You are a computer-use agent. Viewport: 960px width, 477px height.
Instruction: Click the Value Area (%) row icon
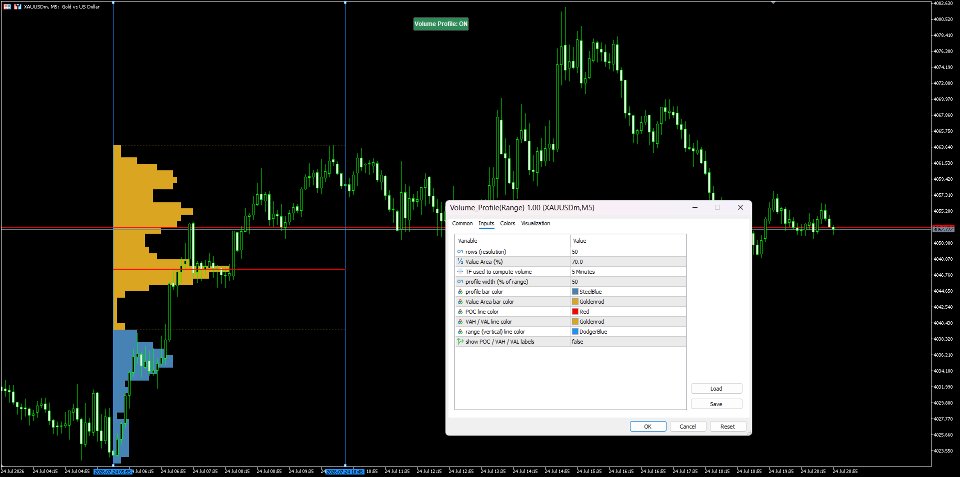point(460,261)
